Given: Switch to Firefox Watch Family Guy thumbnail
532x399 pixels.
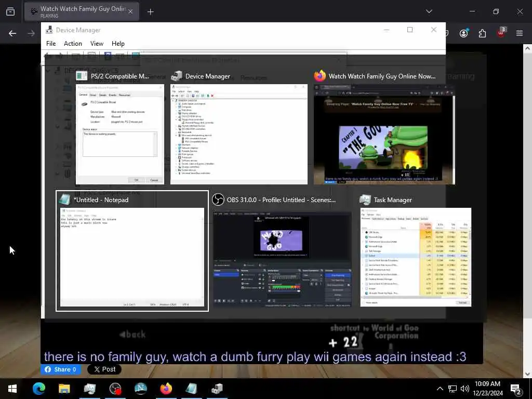Looking at the screenshot, I should [384, 134].
